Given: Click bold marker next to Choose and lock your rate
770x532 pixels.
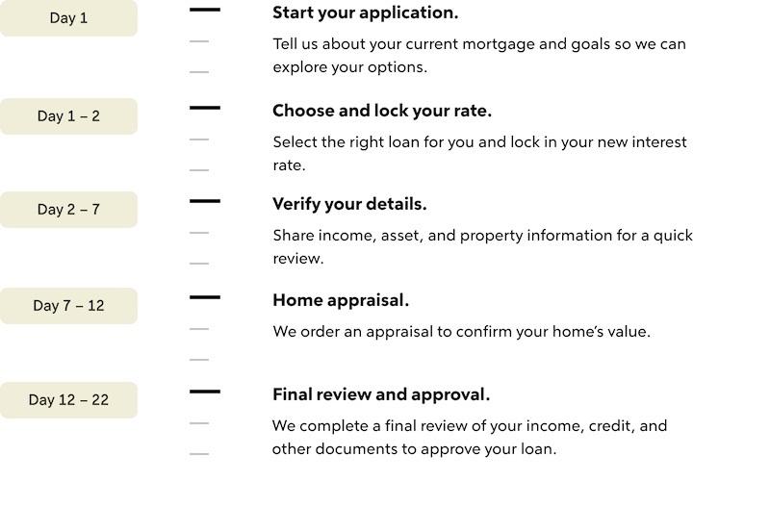Looking at the screenshot, I should point(205,109).
